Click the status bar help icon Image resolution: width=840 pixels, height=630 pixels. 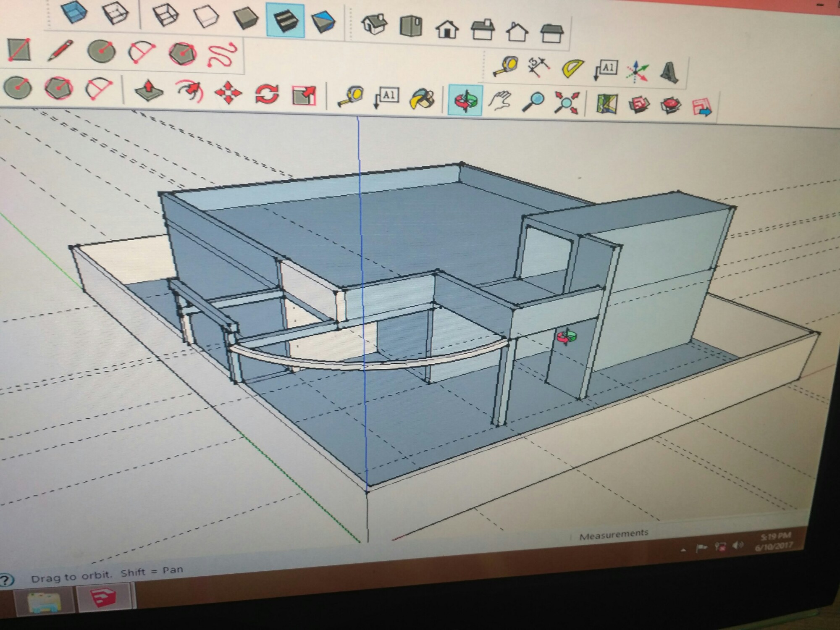pos(6,580)
